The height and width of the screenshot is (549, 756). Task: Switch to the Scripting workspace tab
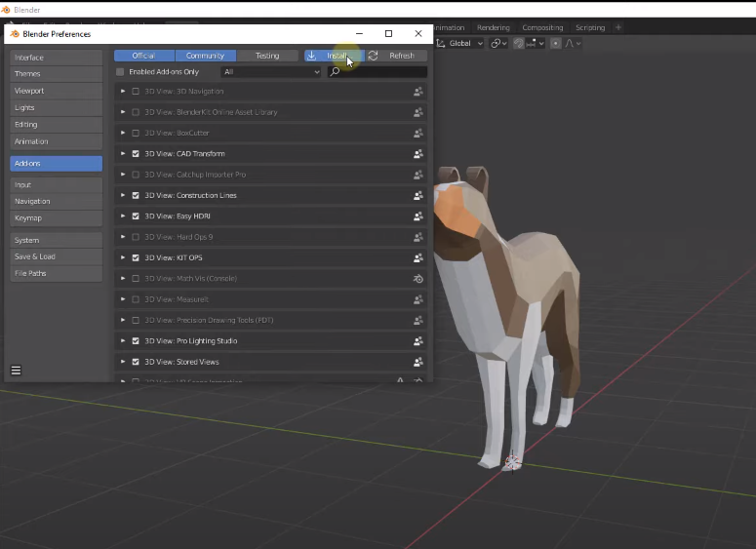pos(590,27)
